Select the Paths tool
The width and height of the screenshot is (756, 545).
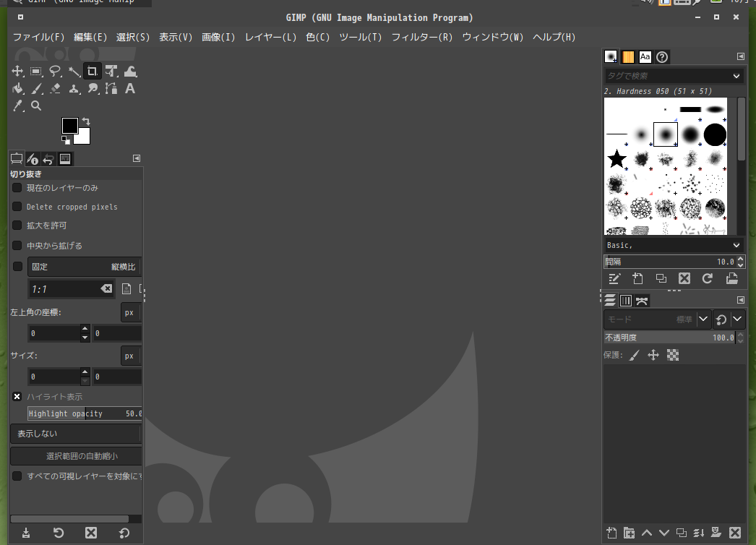pyautogui.click(x=111, y=89)
